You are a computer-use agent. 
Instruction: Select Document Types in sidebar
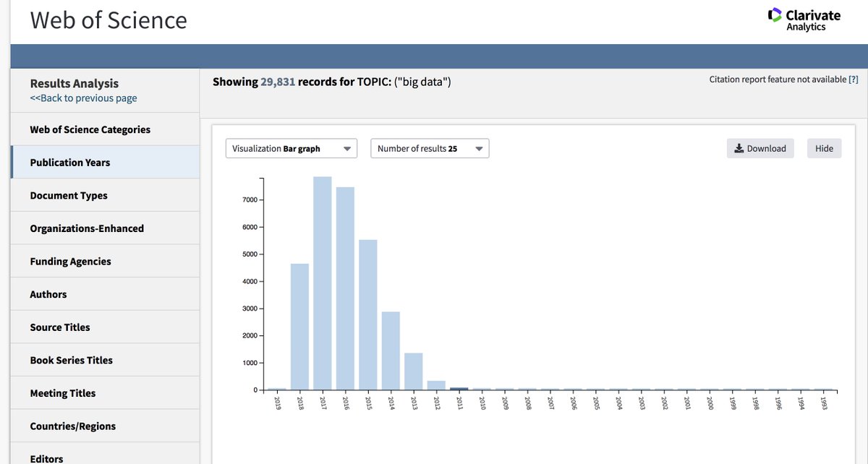pyautogui.click(x=105, y=195)
